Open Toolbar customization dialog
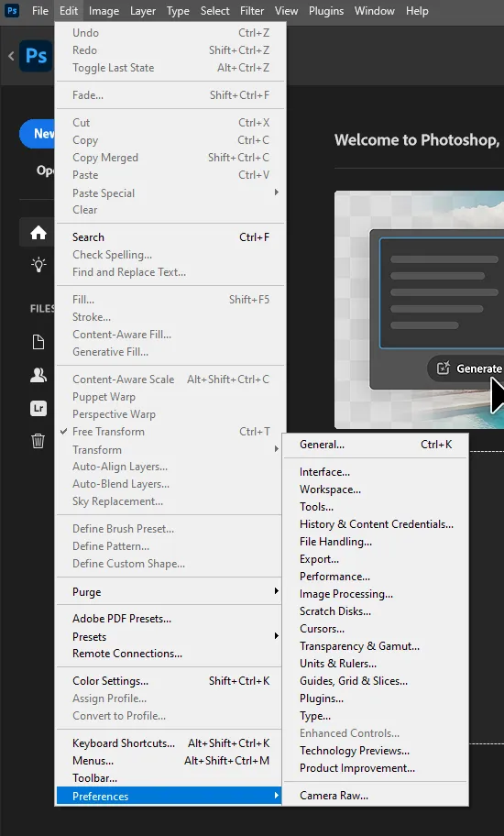Viewport: 504px width, 836px height. pyautogui.click(x=170, y=778)
